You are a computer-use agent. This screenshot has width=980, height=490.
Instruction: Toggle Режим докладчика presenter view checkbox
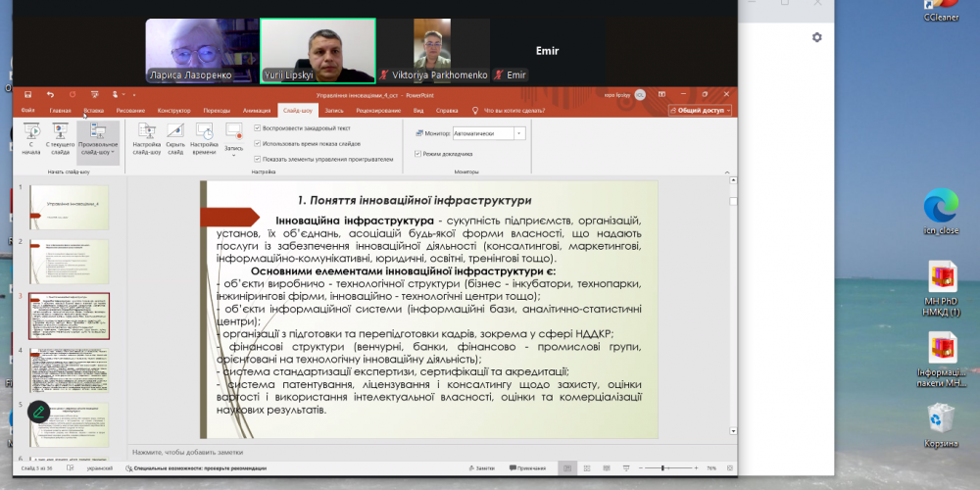pyautogui.click(x=417, y=154)
